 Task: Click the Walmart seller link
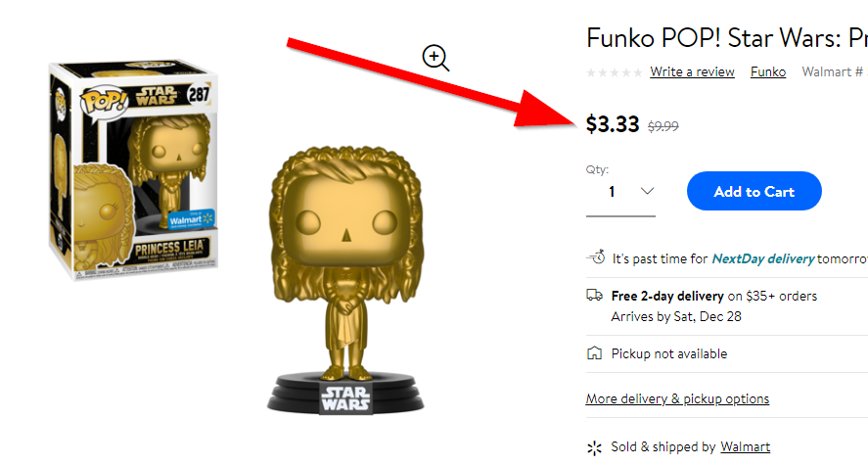pyautogui.click(x=745, y=446)
